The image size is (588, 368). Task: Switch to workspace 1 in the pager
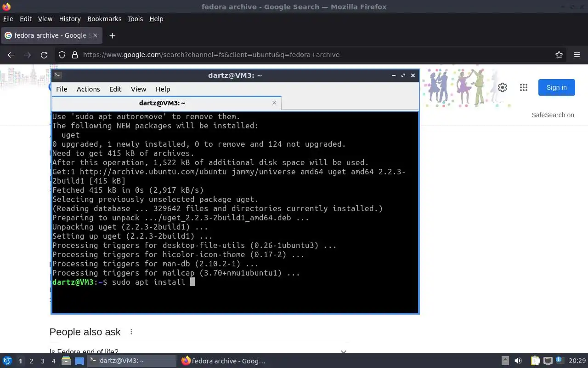coord(20,361)
